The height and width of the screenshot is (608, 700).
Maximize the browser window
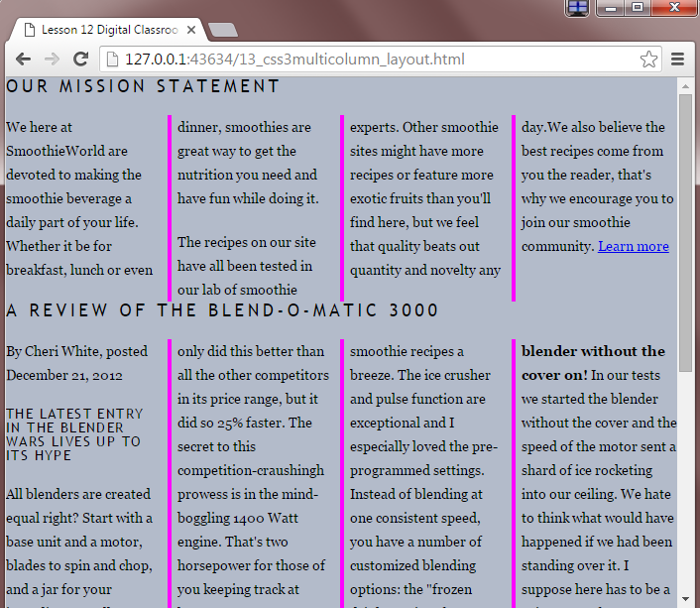click(x=637, y=8)
